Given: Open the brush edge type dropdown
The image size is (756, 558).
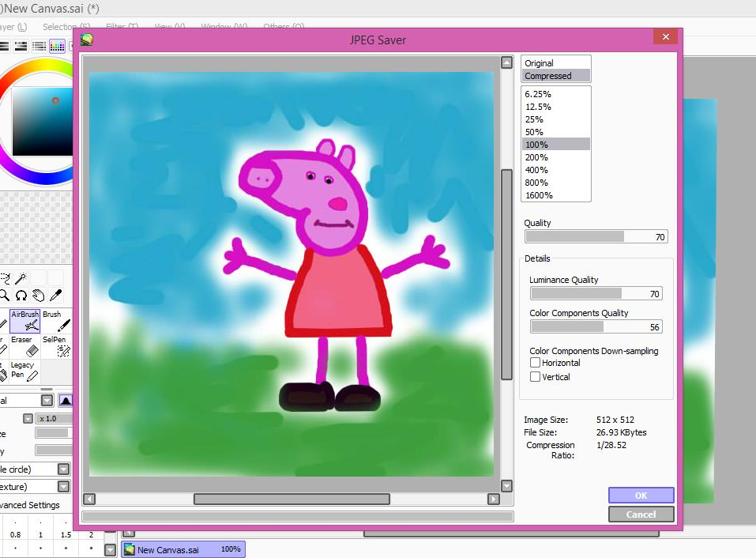Looking at the screenshot, I should tap(47, 400).
